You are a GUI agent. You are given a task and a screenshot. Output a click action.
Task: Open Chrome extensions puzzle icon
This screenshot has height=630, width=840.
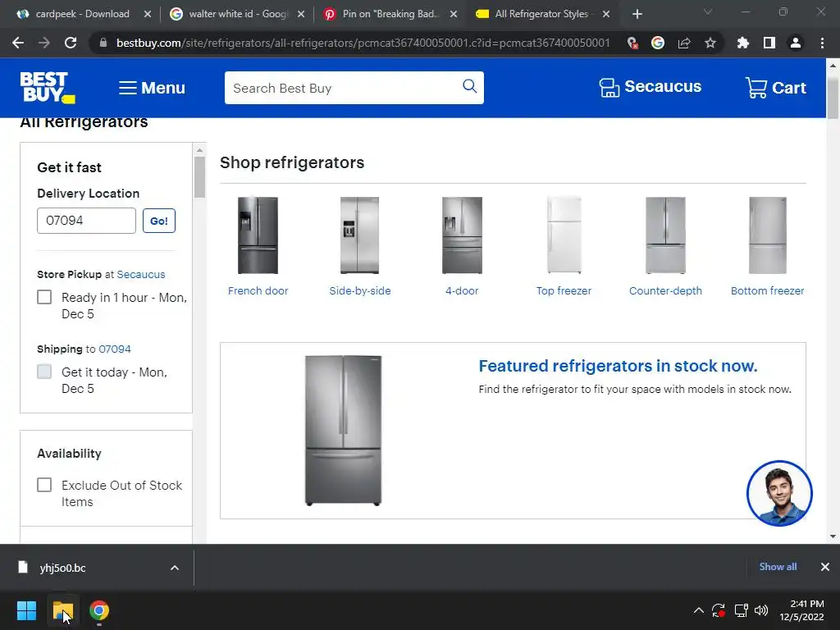click(x=743, y=43)
